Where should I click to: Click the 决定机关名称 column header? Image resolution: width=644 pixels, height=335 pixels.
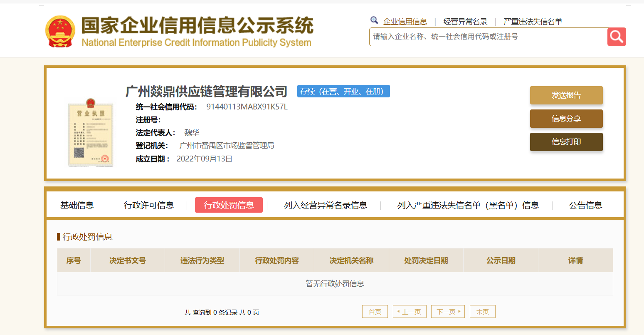pyautogui.click(x=351, y=261)
